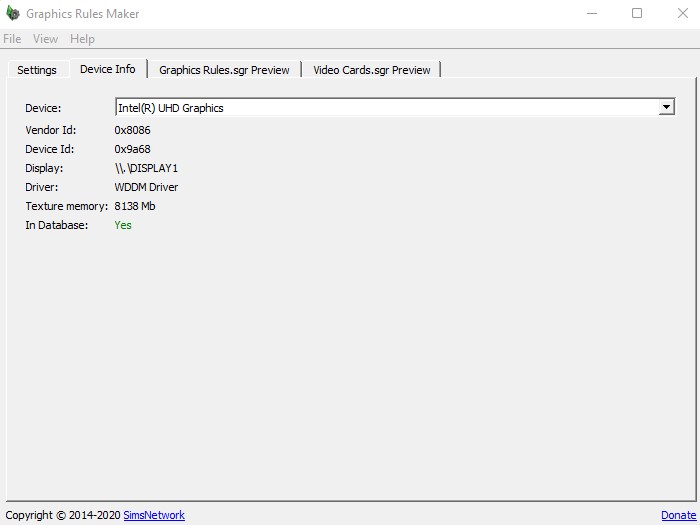700x525 pixels.
Task: Click the green In Database Yes value
Action: coord(123,225)
